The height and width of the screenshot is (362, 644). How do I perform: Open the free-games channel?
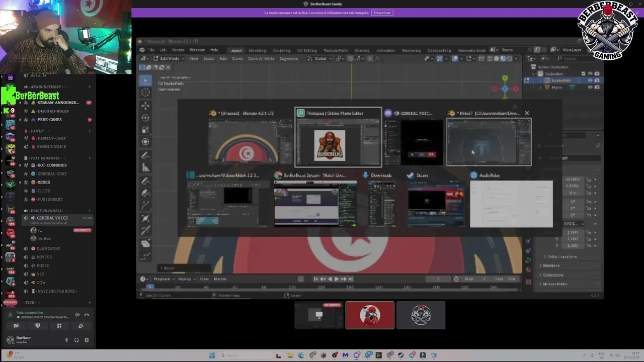(49, 120)
